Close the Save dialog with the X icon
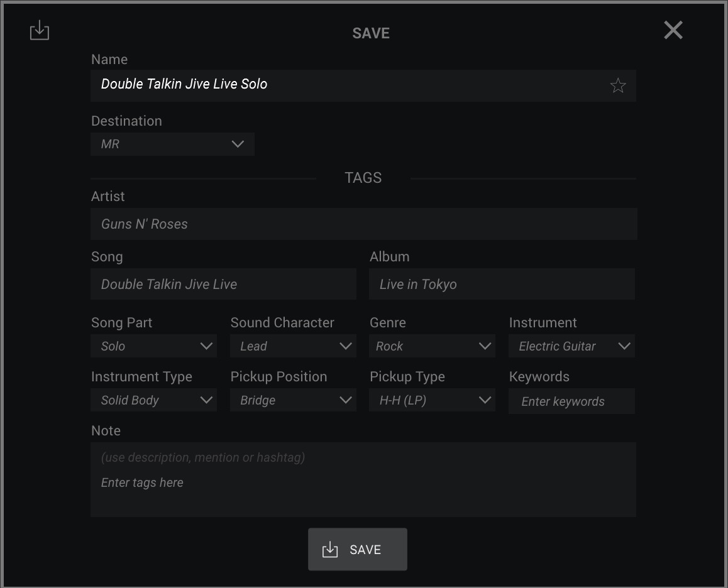This screenshot has width=728, height=588. coord(673,30)
